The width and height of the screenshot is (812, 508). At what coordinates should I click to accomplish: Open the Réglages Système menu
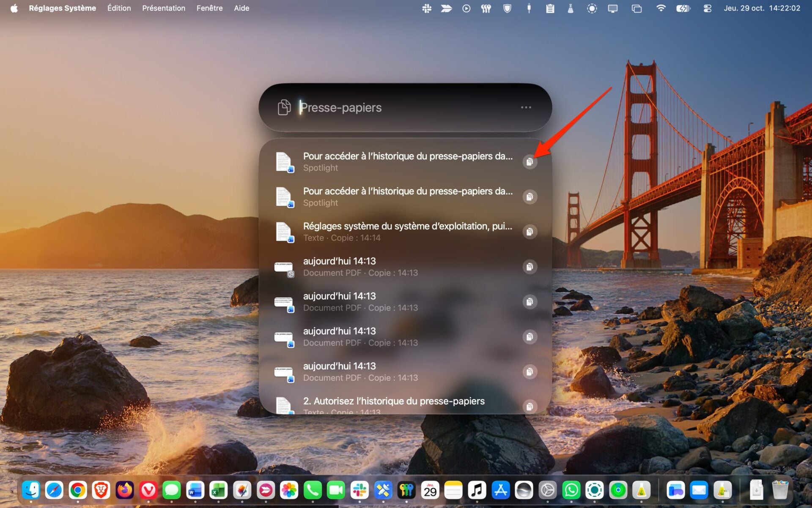pyautogui.click(x=63, y=8)
